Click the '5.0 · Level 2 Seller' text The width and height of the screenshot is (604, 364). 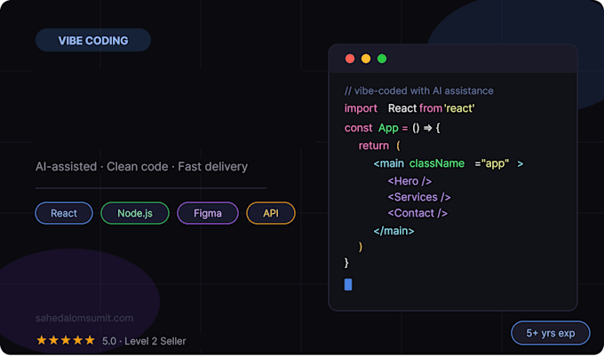[144, 341]
